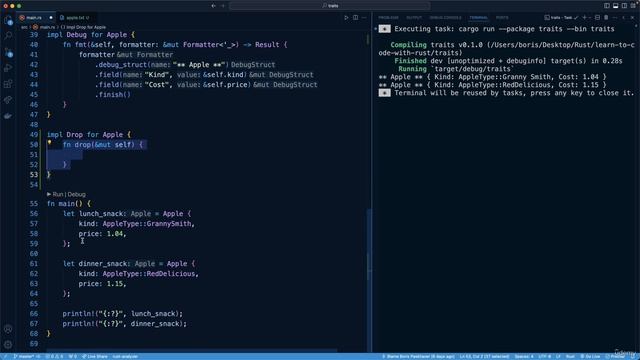The height and width of the screenshot is (360, 640).
Task: Open errors and warnings status item
Action: [x=54, y=356]
